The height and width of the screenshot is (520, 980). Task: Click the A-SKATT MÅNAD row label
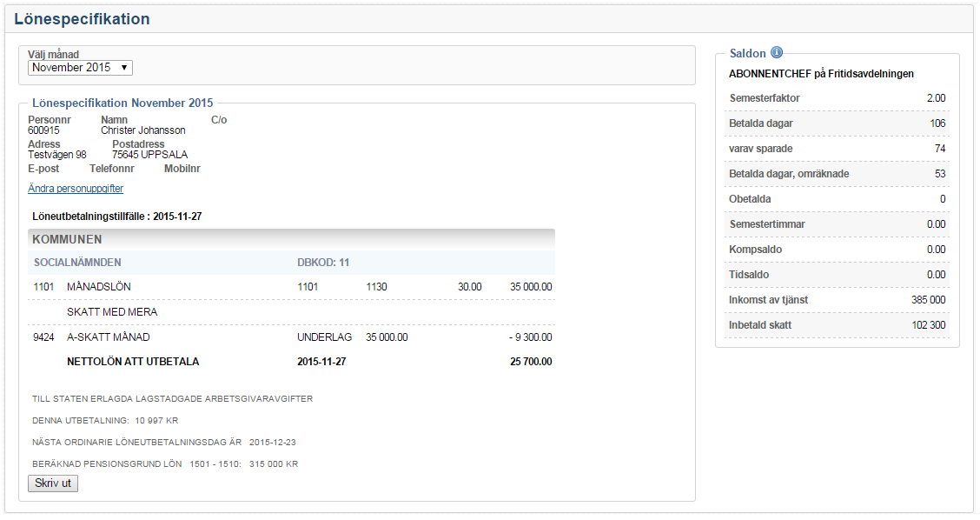(108, 337)
